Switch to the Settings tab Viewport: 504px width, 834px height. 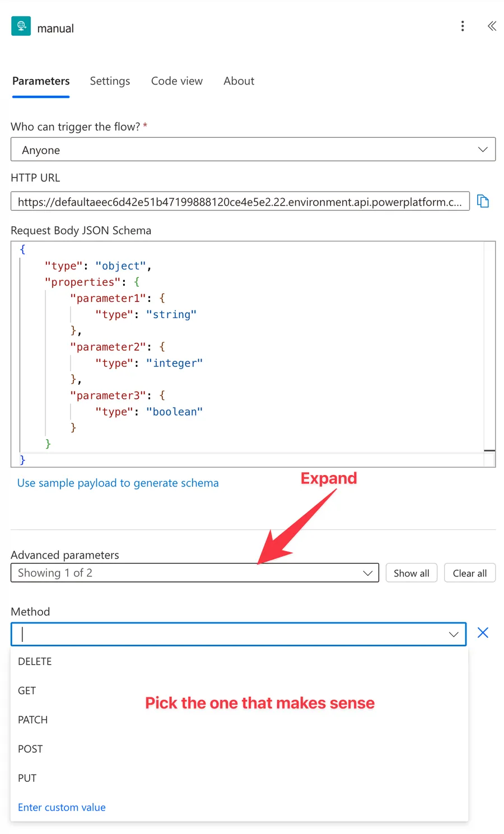pyautogui.click(x=110, y=81)
